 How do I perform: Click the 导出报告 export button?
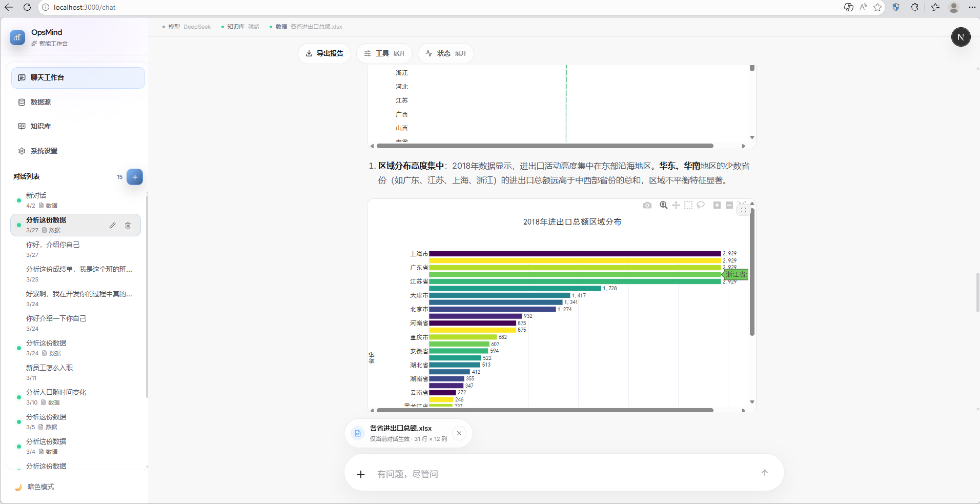click(324, 53)
